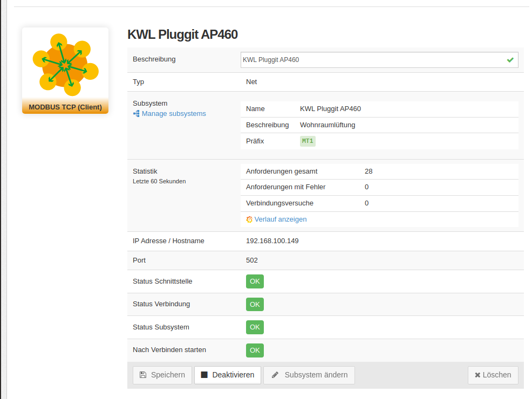This screenshot has width=532, height=399.
Task: Click into the Beschreibung input field
Action: pos(379,60)
